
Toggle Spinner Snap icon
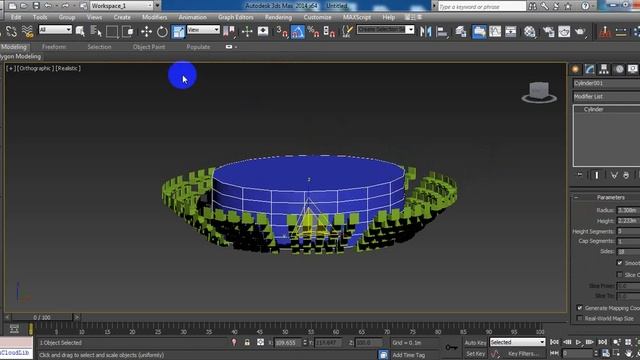click(329, 31)
